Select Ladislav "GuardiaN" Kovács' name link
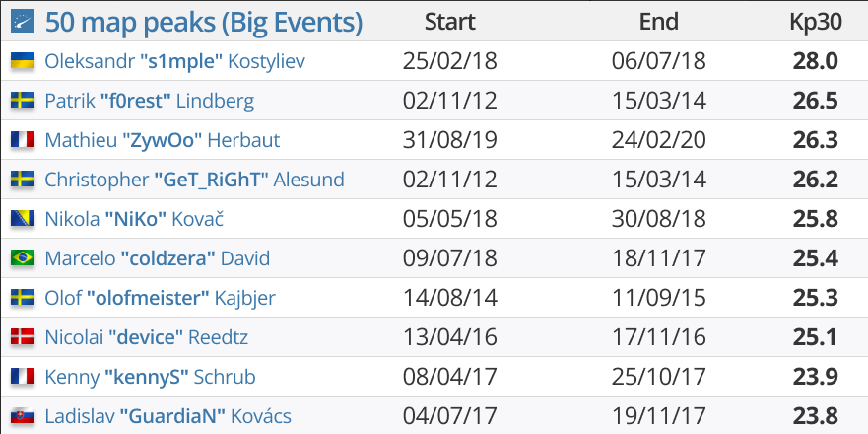 pyautogui.click(x=167, y=416)
